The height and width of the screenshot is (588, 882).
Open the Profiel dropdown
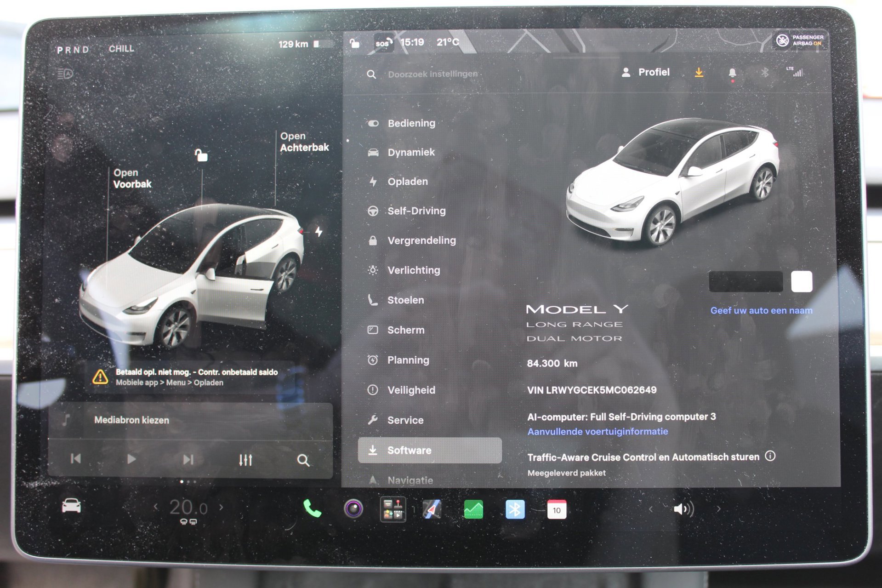[645, 72]
